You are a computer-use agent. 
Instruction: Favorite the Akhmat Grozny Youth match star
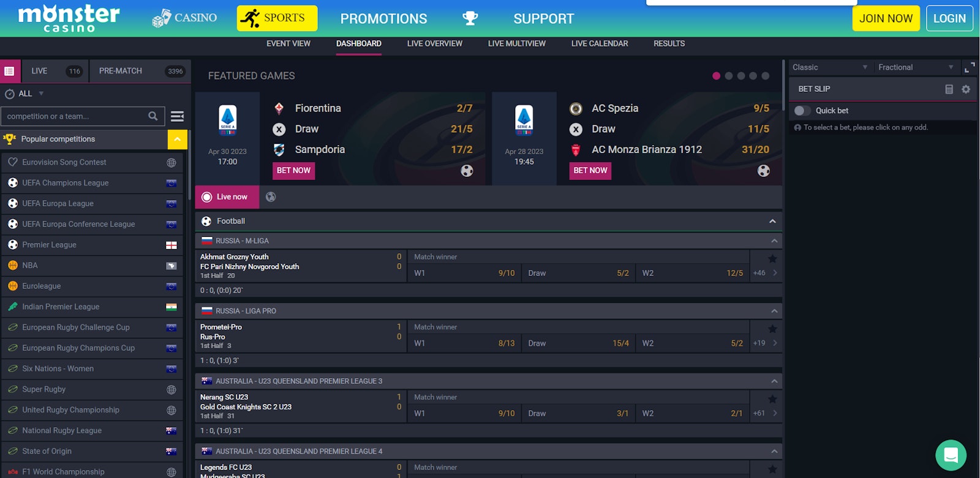pyautogui.click(x=772, y=258)
